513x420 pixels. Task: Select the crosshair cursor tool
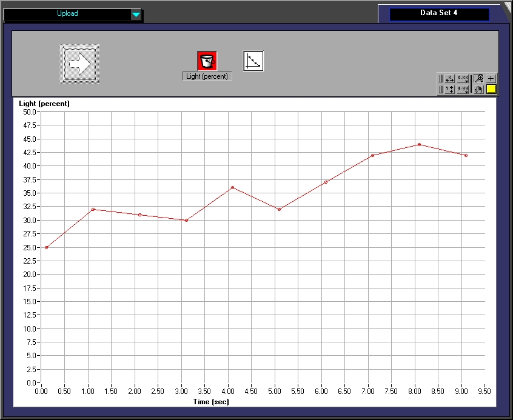click(491, 78)
